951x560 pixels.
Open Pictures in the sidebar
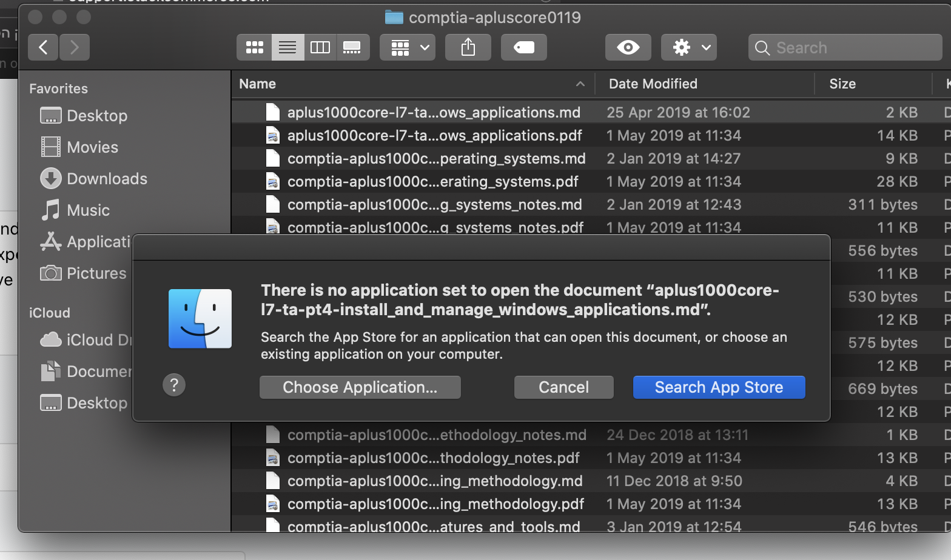tap(84, 273)
